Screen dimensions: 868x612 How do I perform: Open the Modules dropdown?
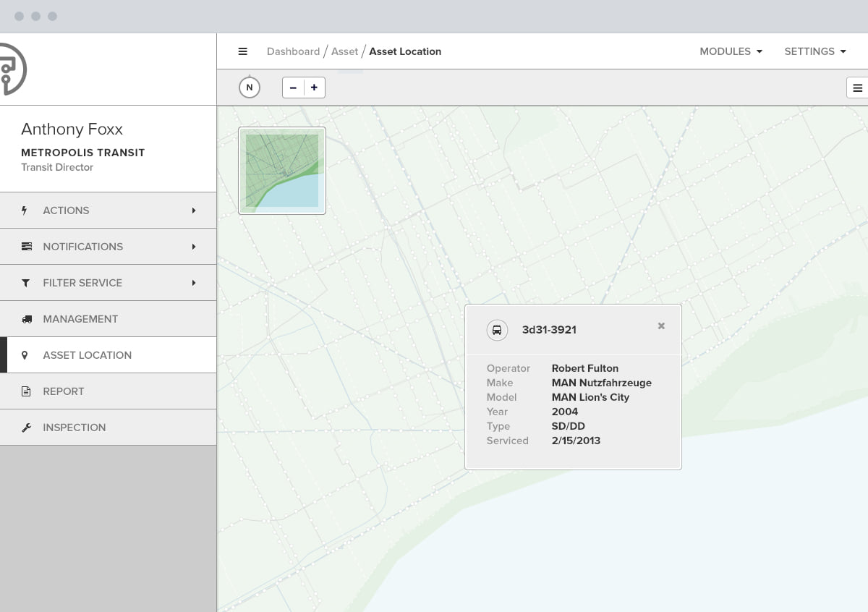[731, 51]
